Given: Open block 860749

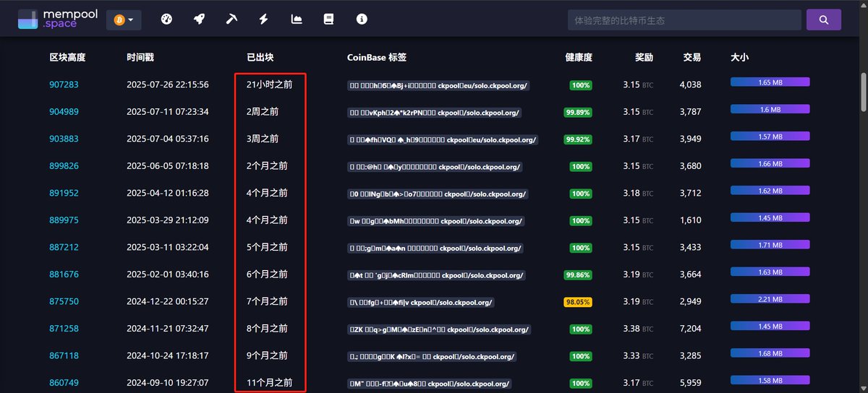Looking at the screenshot, I should point(64,383).
